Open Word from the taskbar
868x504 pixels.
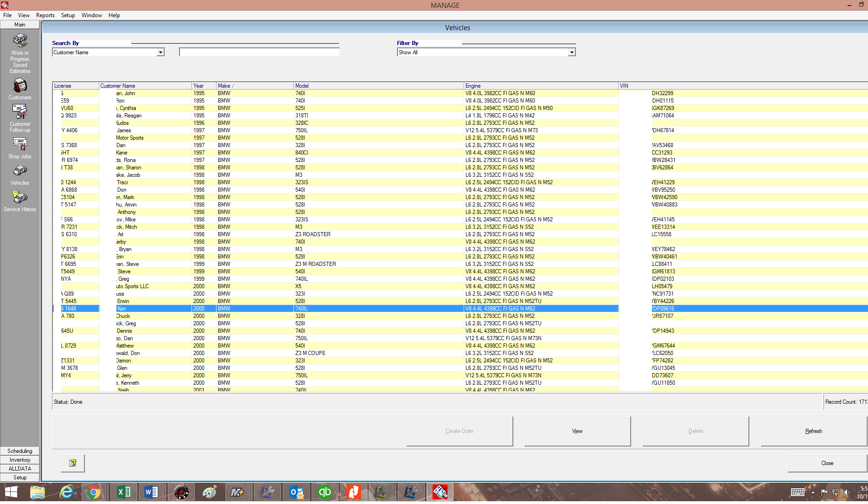[x=151, y=492]
